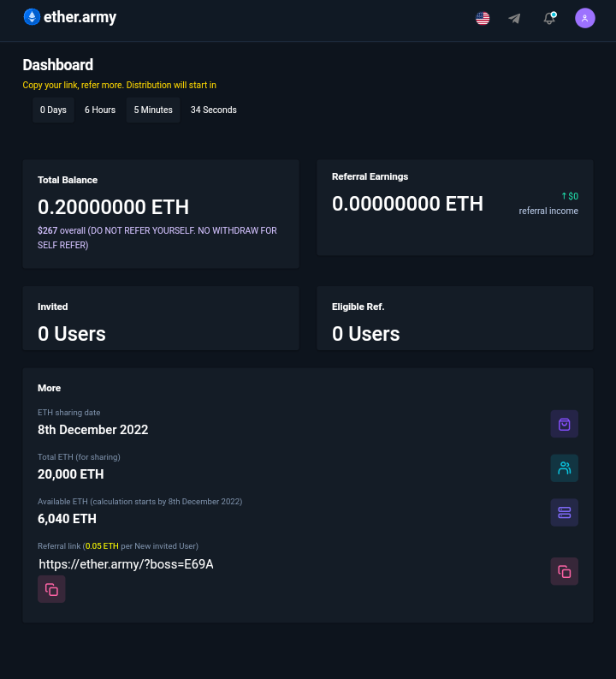Click the ether.army Ethereum logo icon
The width and height of the screenshot is (616, 679).
32,17
